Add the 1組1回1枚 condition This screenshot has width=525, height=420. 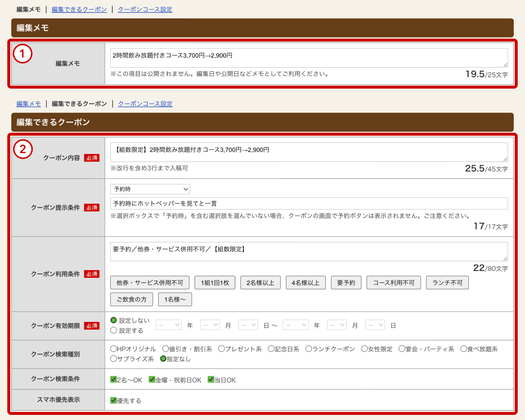click(x=215, y=283)
